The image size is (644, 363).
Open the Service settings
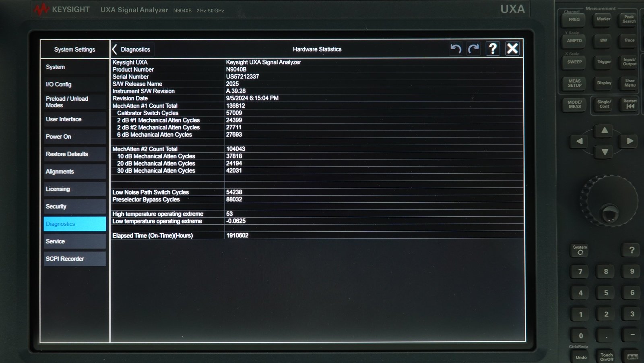(x=74, y=241)
